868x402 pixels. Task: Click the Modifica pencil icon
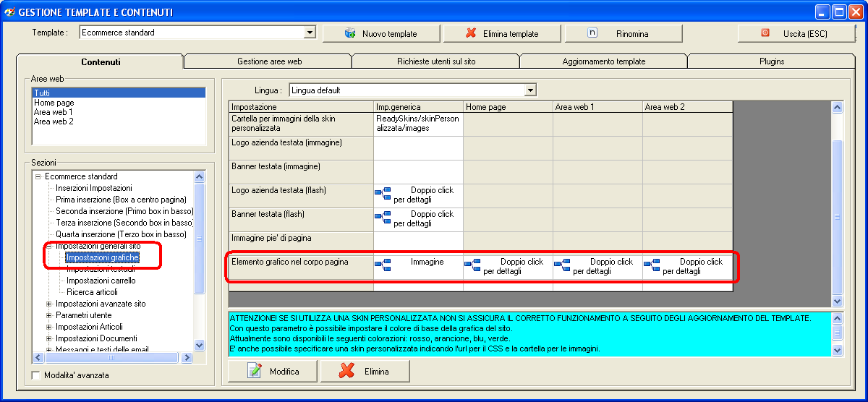click(x=254, y=371)
